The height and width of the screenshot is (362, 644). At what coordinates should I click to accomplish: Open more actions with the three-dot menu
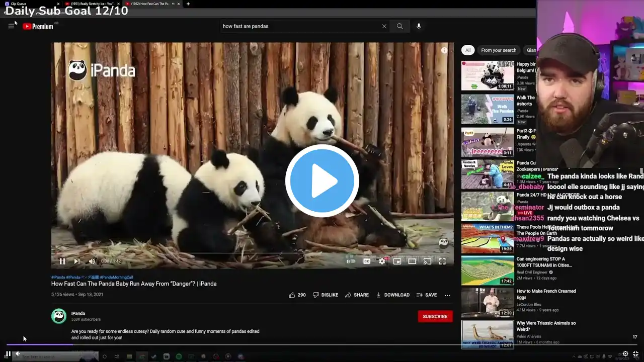447,295
